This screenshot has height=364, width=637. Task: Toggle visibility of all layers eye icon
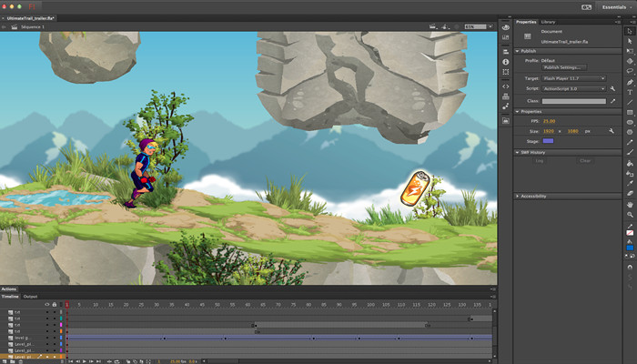tap(46, 304)
